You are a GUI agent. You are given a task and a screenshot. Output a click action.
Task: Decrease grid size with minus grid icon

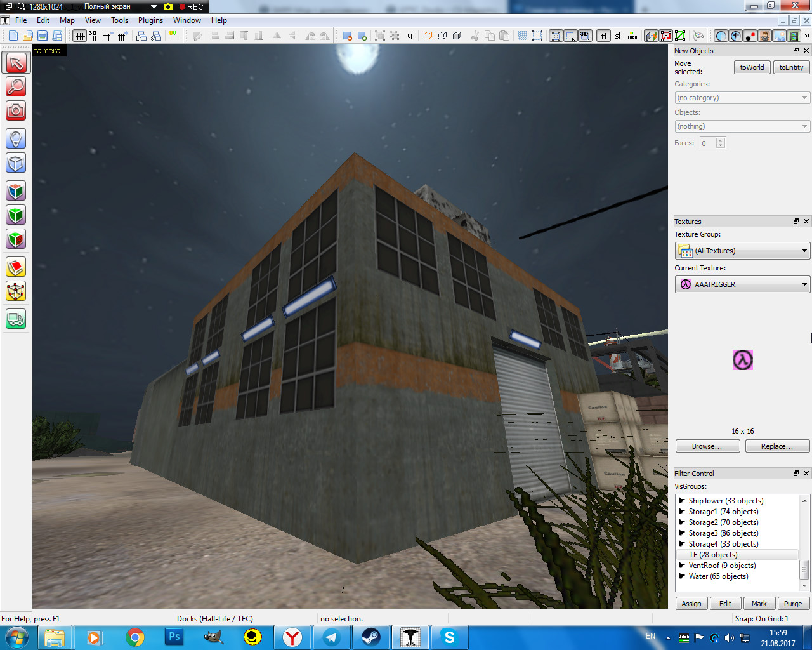107,36
